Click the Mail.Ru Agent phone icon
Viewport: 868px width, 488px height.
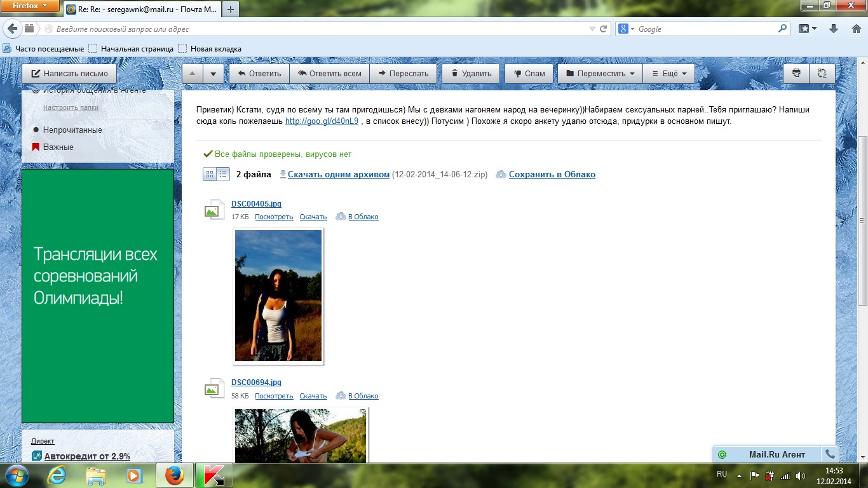coord(829,454)
